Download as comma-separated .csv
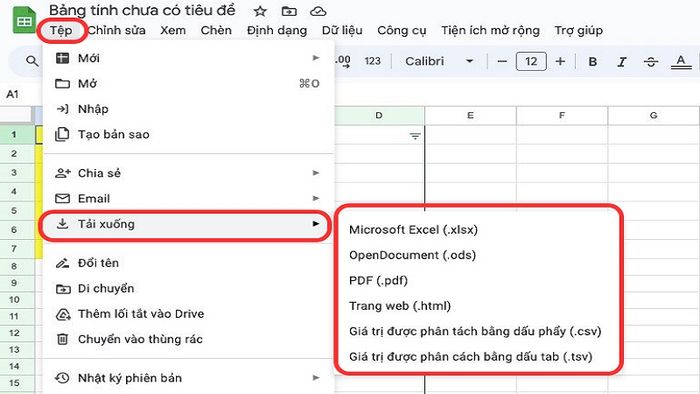The image size is (700, 394). pyautogui.click(x=478, y=332)
